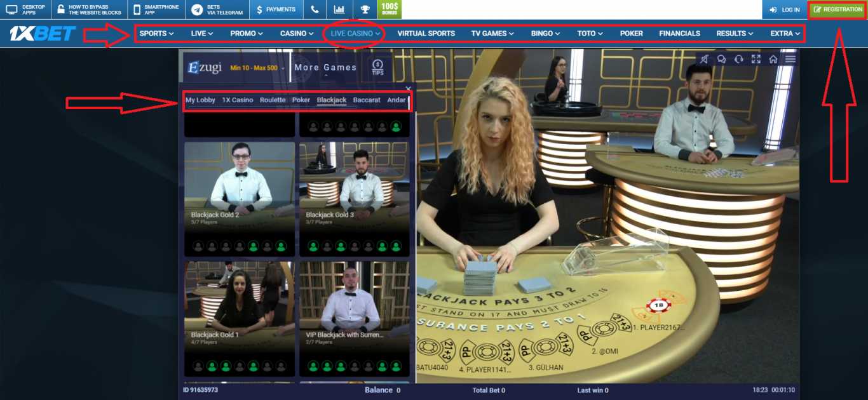
Task: Expand the Sports menu
Action: (x=156, y=34)
